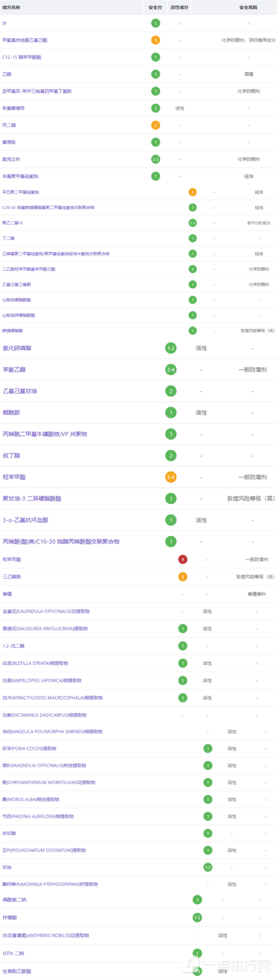The height and width of the screenshot is (980, 277).
Task: Click the 成分名称 column header
Action: click(11, 7)
